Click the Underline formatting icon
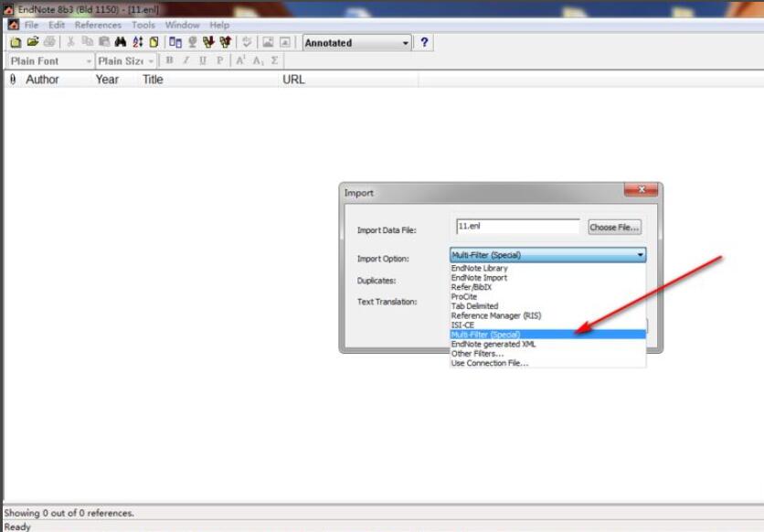This screenshot has height=532, width=764. tap(202, 61)
